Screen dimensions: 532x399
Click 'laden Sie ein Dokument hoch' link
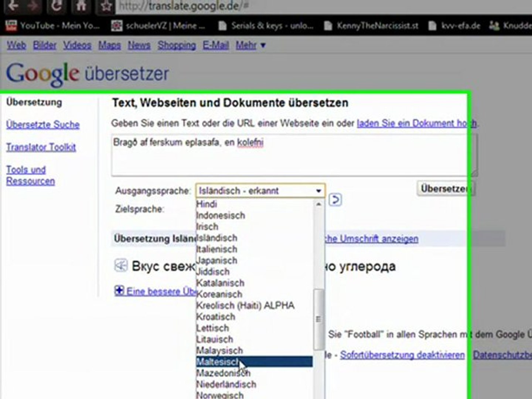tap(417, 123)
